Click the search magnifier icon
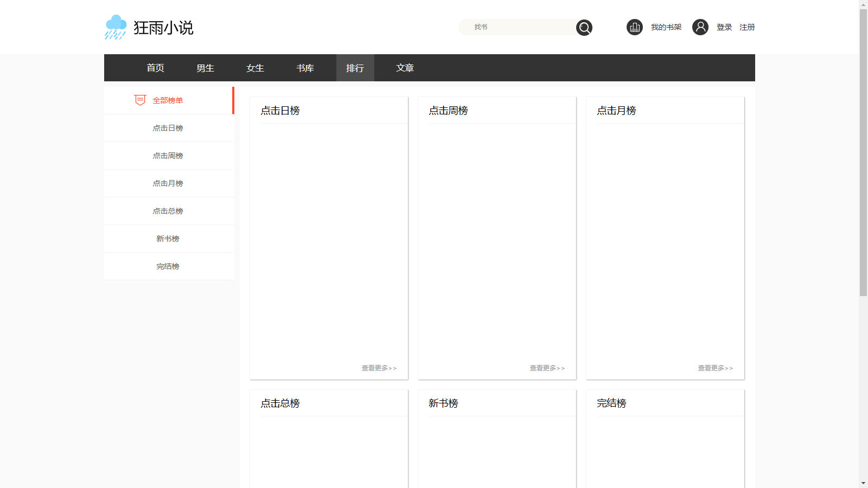This screenshot has height=488, width=868. pos(584,27)
